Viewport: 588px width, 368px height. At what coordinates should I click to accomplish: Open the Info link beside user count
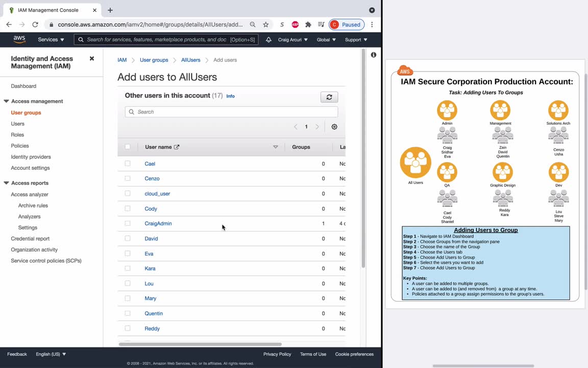(x=231, y=96)
